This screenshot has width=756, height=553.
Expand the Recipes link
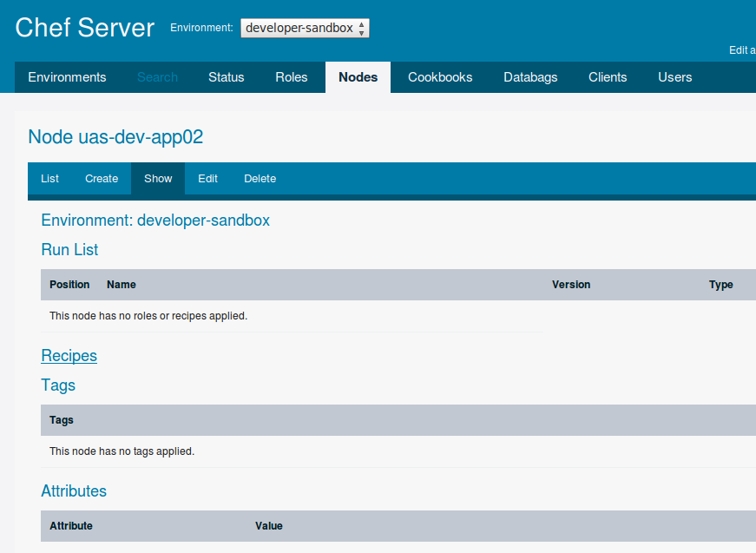point(69,356)
